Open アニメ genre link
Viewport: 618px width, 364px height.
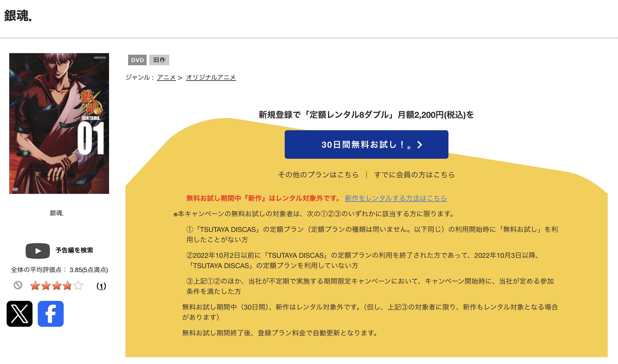[166, 77]
